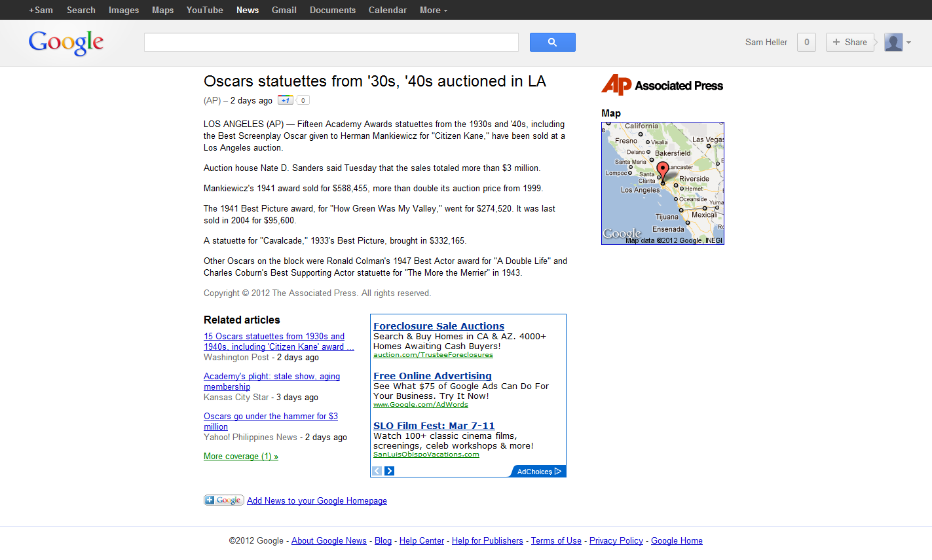Viewport: 932px width, 560px height.
Task: Open Help for Publishers footer link
Action: pyautogui.click(x=487, y=541)
